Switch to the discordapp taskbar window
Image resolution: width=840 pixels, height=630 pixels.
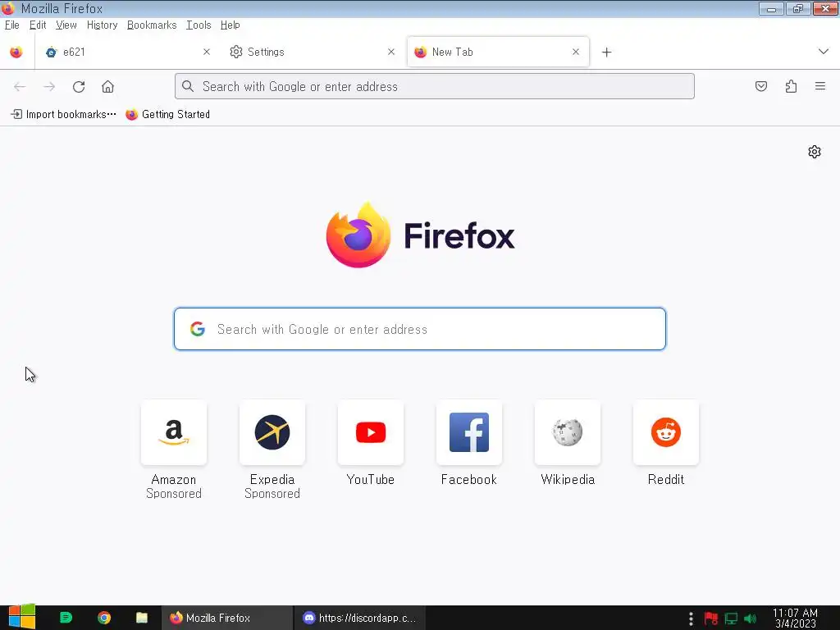point(359,618)
